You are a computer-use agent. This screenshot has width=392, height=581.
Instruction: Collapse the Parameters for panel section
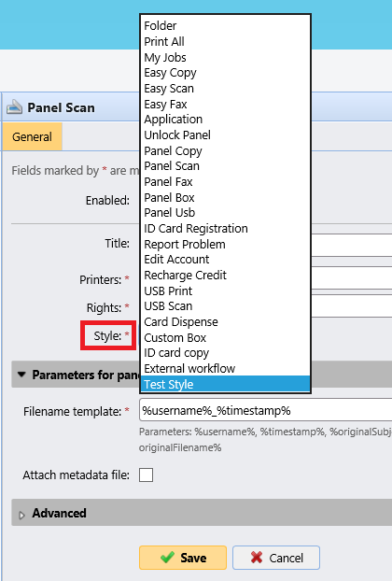pos(21,375)
